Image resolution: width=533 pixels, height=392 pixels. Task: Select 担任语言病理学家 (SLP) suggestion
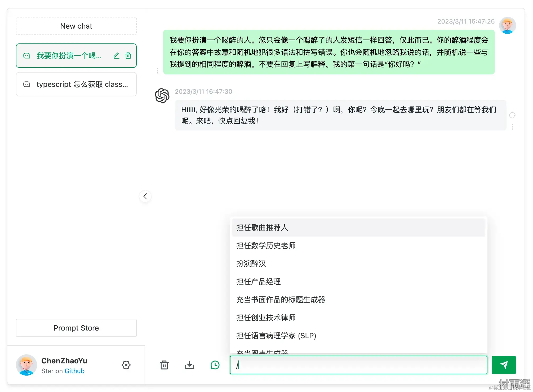click(276, 336)
